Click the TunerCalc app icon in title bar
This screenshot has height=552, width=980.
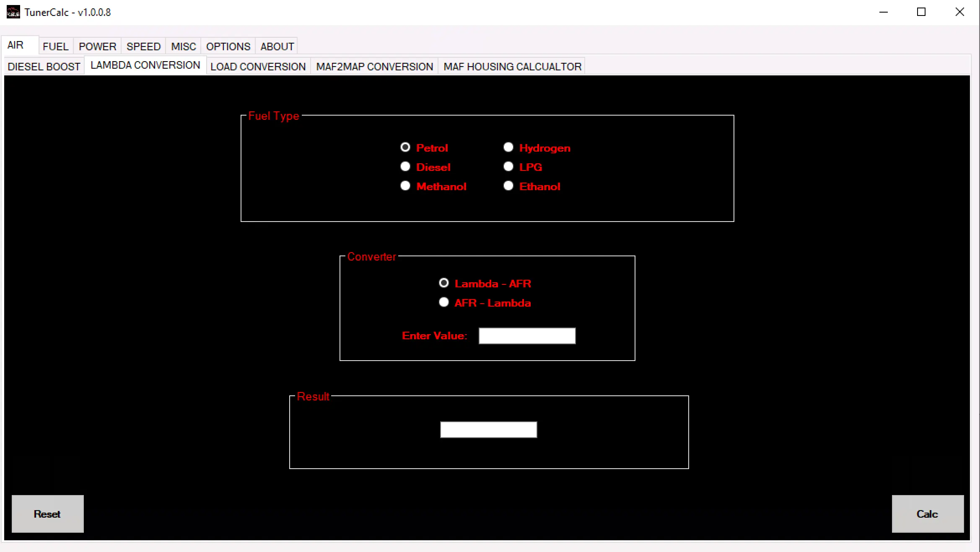click(x=13, y=12)
